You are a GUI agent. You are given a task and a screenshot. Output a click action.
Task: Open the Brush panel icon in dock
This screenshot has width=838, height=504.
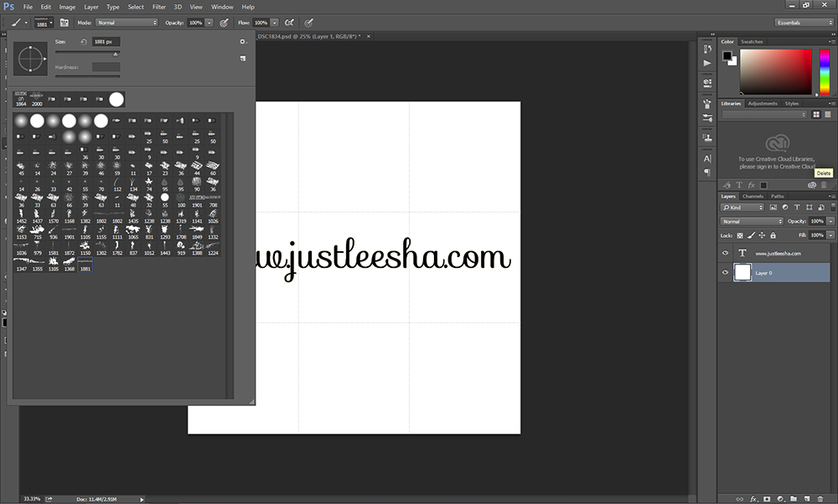(707, 104)
